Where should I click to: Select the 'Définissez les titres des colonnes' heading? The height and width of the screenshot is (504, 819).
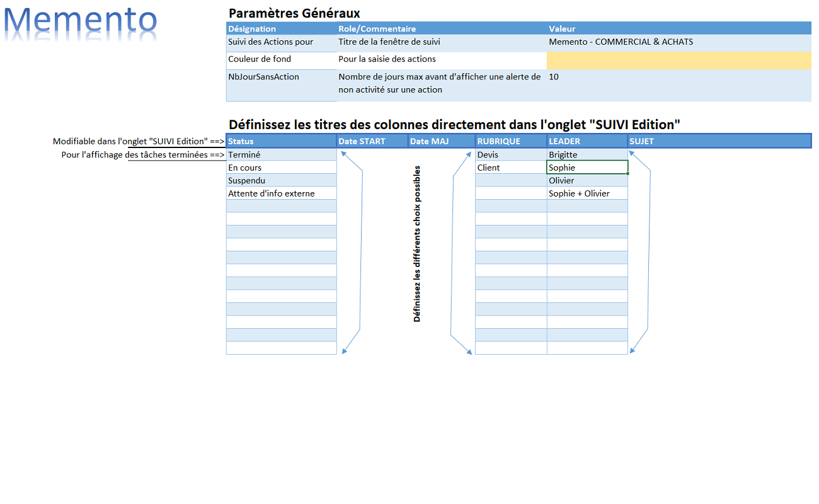(x=454, y=124)
